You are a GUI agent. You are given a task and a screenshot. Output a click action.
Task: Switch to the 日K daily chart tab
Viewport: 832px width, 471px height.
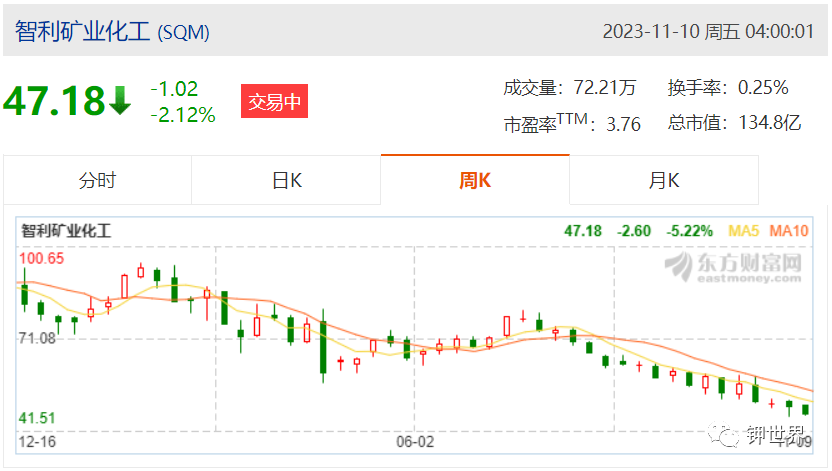pos(287,180)
